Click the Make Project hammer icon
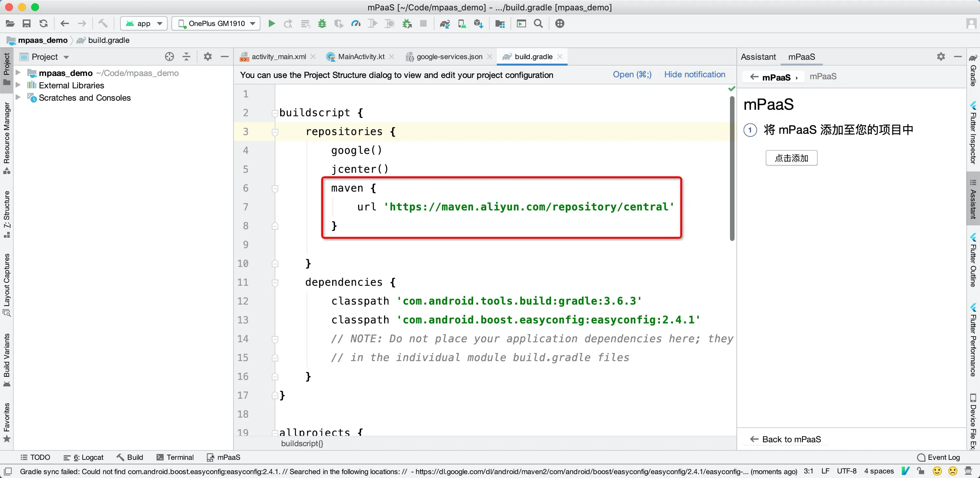 103,24
